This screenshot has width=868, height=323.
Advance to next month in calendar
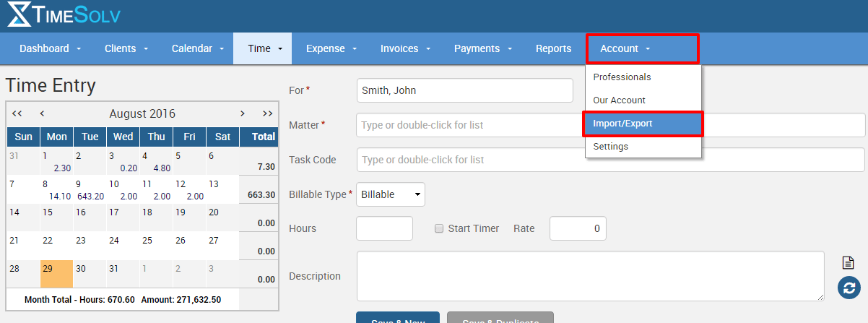243,113
